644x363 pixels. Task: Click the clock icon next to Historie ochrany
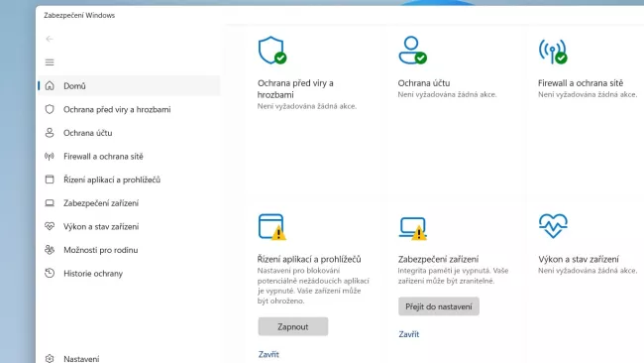click(x=50, y=273)
